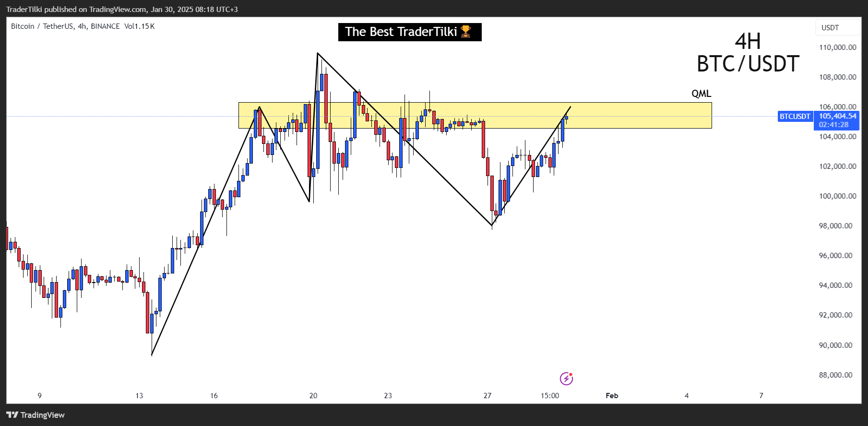Click the 9 date label on time axis

click(40, 396)
